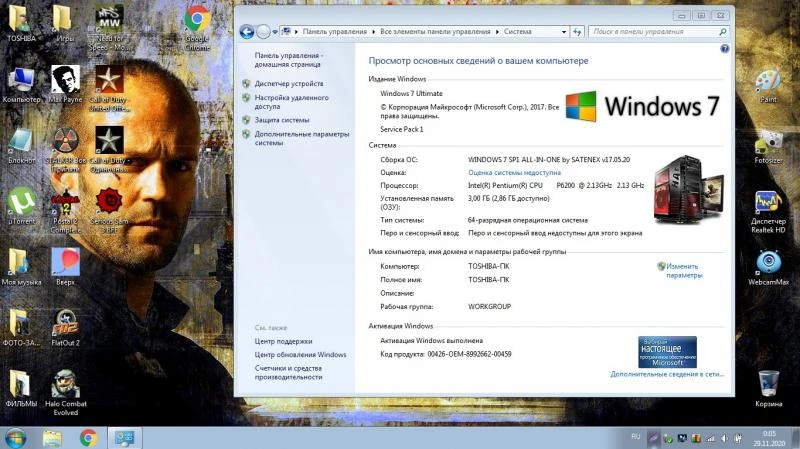The image size is (800, 449).
Task: Expand the address bar history dropdown
Action: coord(564,32)
